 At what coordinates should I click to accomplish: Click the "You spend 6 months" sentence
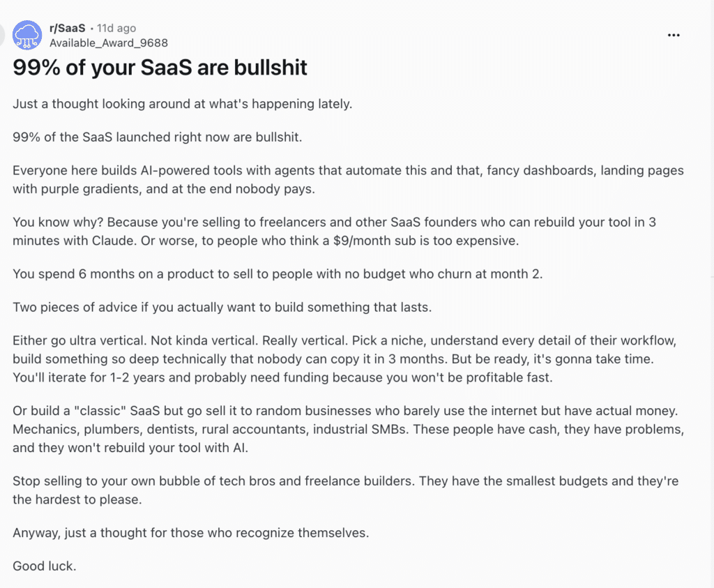click(278, 273)
